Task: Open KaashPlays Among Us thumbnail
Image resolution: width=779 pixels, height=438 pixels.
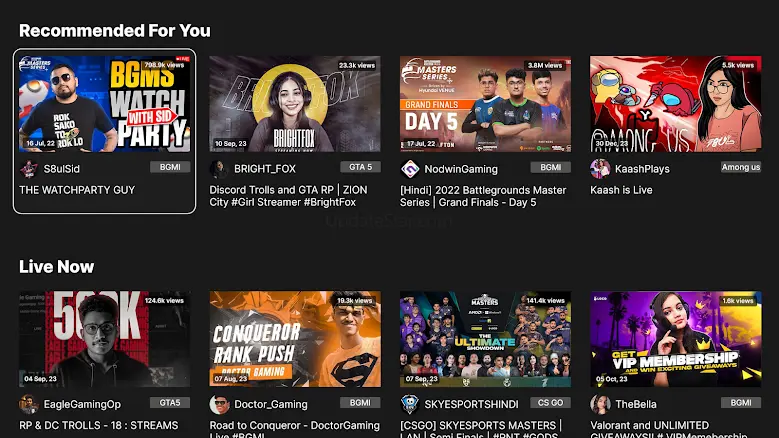Action: [x=676, y=104]
